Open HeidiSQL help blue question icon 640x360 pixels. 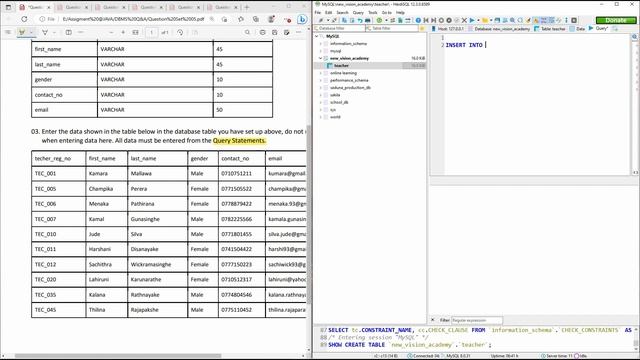(x=418, y=20)
